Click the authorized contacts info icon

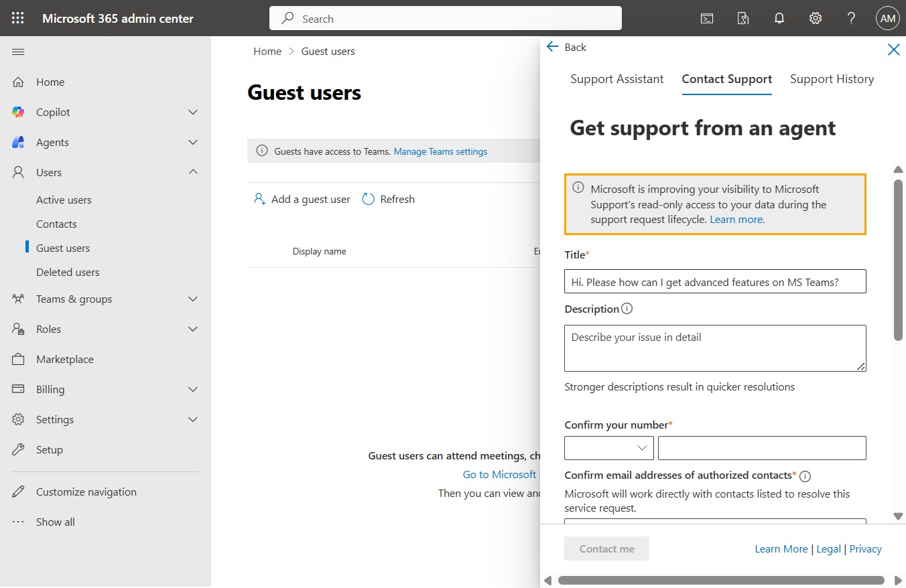coord(805,476)
